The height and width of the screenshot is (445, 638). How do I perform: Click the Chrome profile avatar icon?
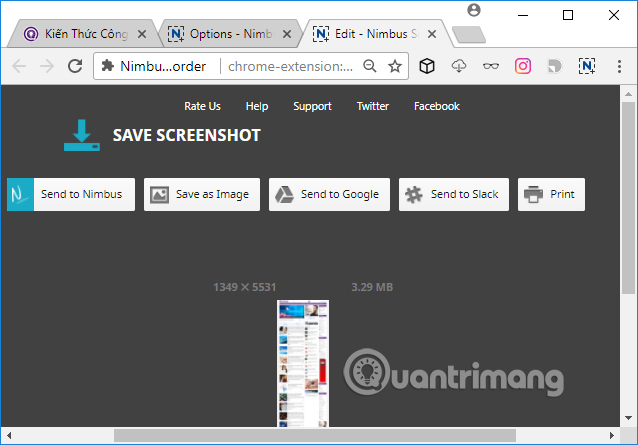click(x=474, y=10)
